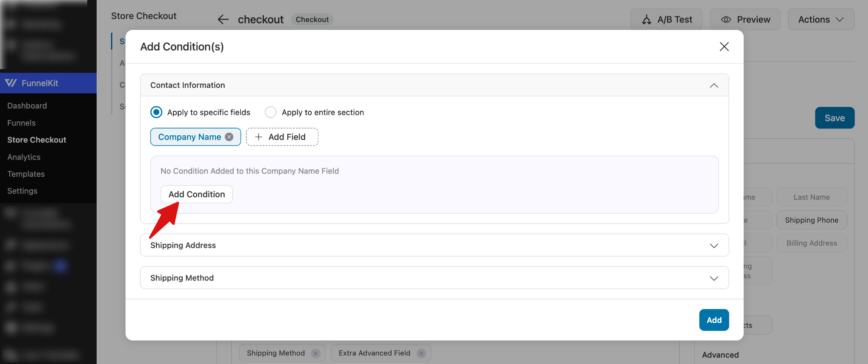Click the Save button
Image resolution: width=868 pixels, height=364 pixels.
coord(835,118)
